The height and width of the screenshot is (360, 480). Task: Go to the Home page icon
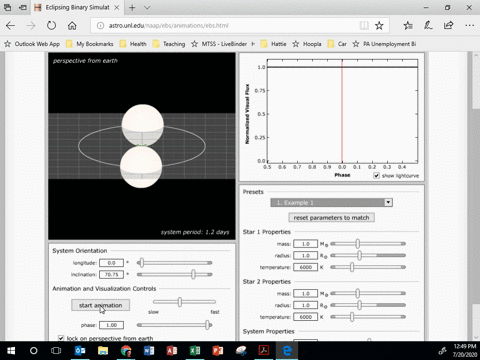(x=72, y=25)
